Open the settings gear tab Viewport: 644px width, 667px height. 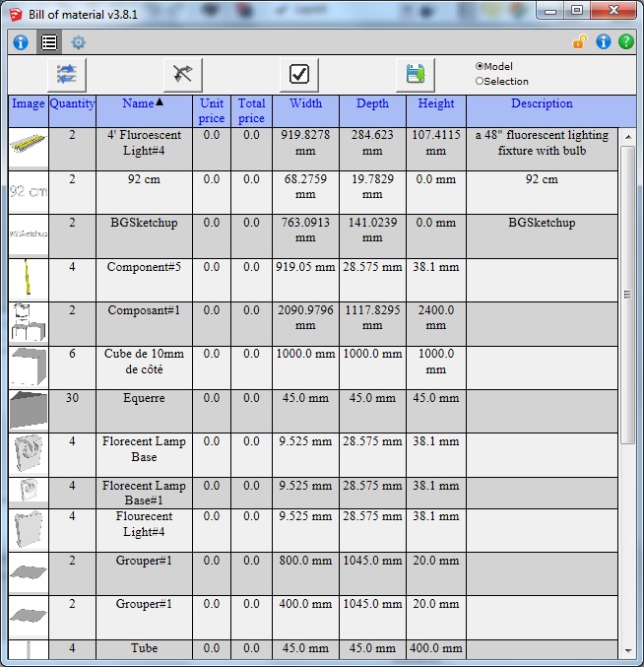point(78,42)
